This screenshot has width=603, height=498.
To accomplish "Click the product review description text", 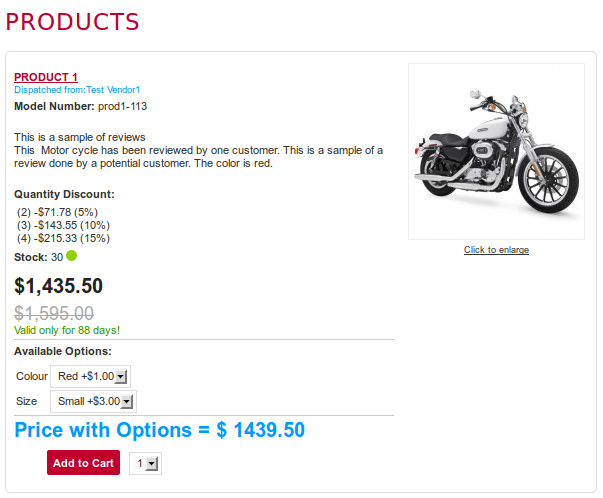I will [x=198, y=150].
